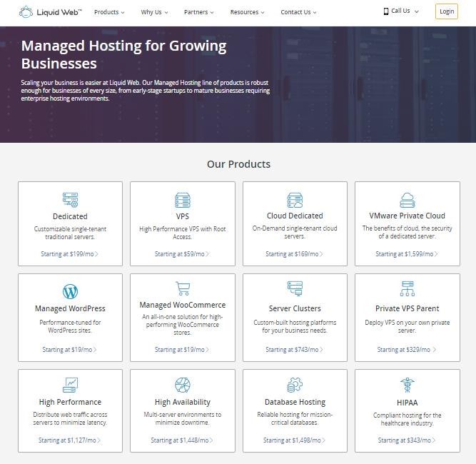
Task: Click the VPS card title
Action: (x=183, y=216)
